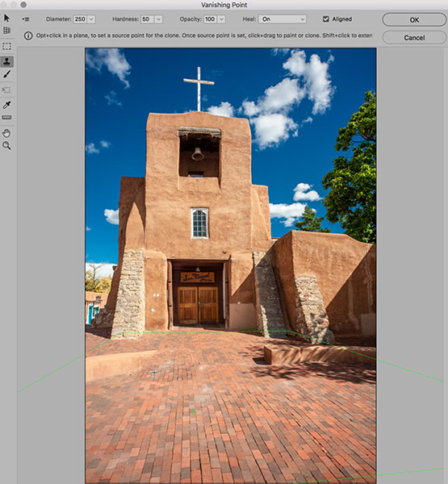Confirm with the OK button
Viewport: 448px width, 484px height.
tap(414, 19)
